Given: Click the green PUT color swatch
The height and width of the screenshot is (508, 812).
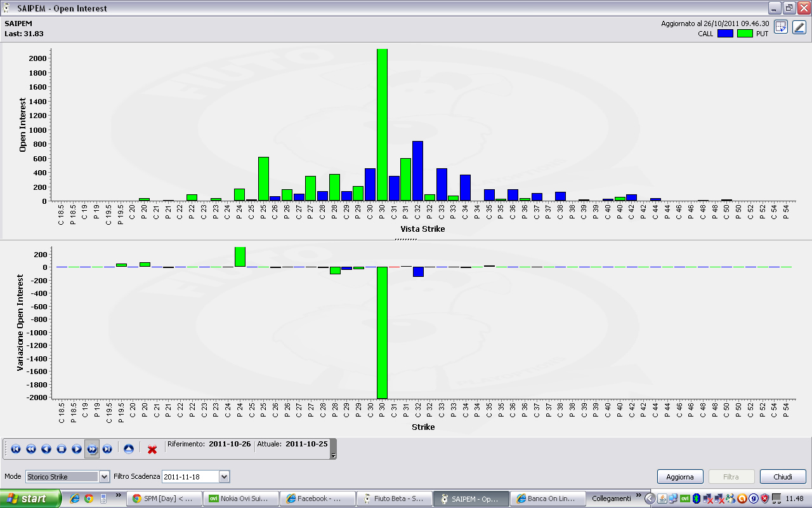Looking at the screenshot, I should click(745, 34).
